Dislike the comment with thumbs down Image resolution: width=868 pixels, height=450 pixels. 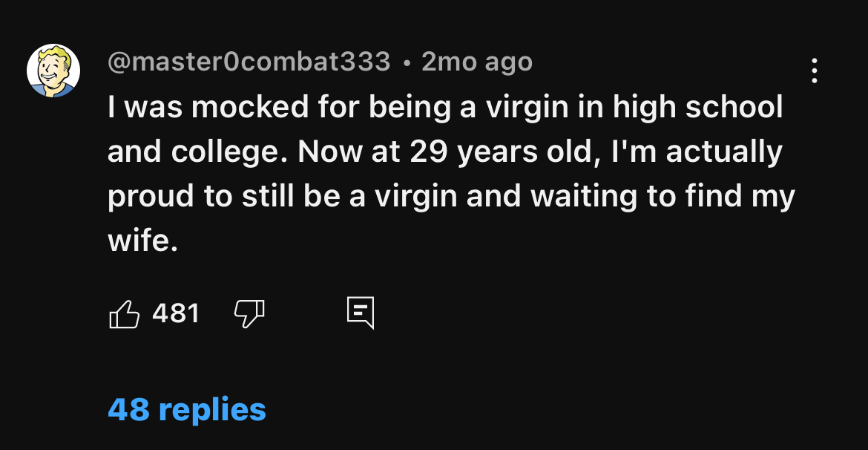(249, 314)
